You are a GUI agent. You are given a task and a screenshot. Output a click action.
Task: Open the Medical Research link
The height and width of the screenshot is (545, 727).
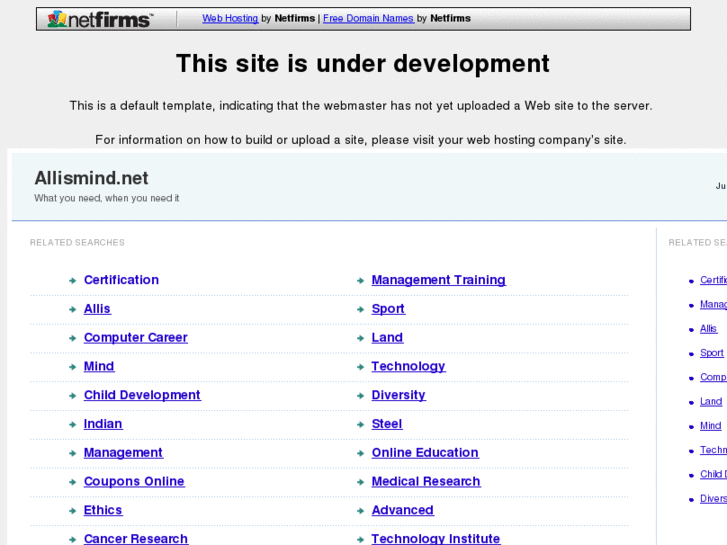click(426, 481)
